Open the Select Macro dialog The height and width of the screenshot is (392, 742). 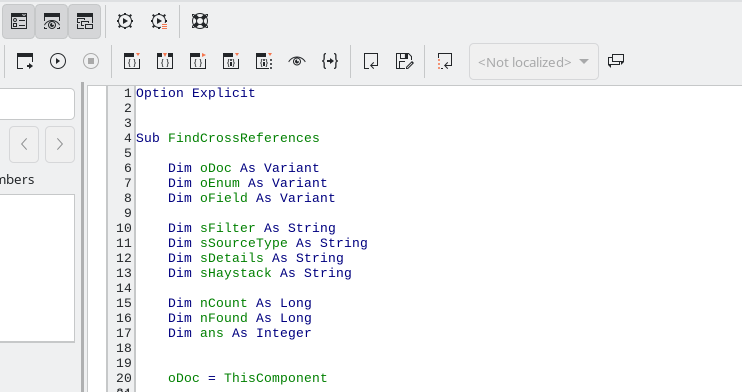coord(125,21)
